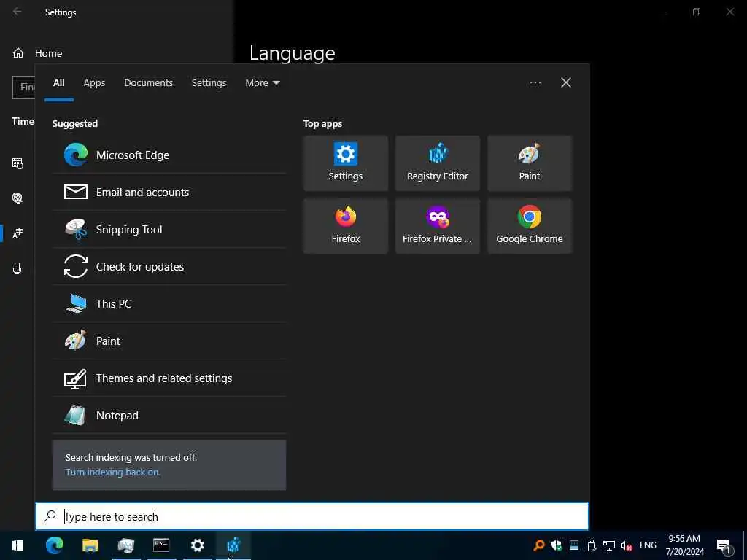Open the Registry Editor top app tile
Viewport: 747px width, 560px height.
438,163
